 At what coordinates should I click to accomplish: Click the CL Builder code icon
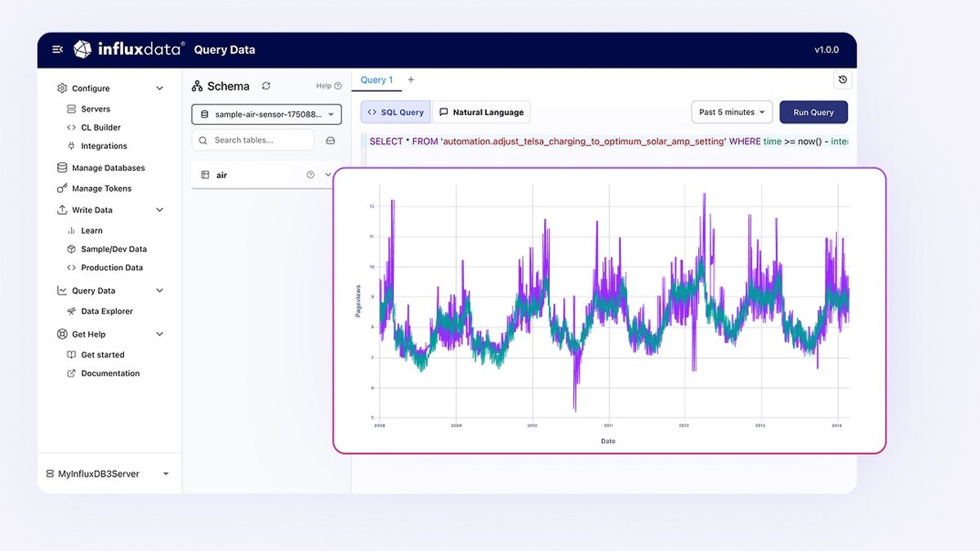tap(72, 127)
